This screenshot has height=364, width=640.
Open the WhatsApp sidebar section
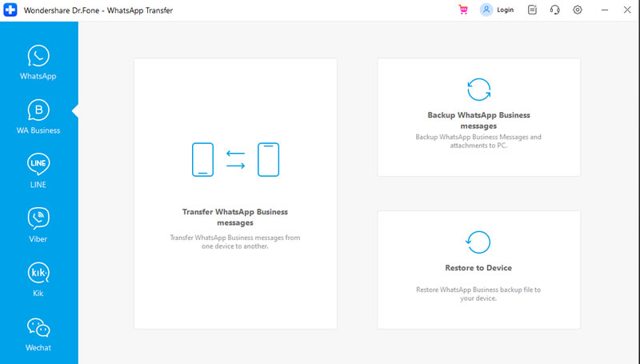[x=38, y=62]
